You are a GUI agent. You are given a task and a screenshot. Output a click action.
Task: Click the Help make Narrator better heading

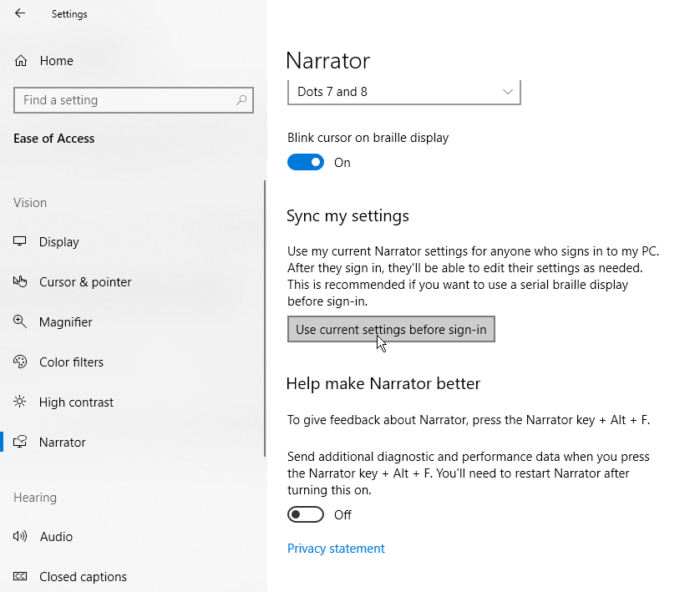[x=383, y=383]
